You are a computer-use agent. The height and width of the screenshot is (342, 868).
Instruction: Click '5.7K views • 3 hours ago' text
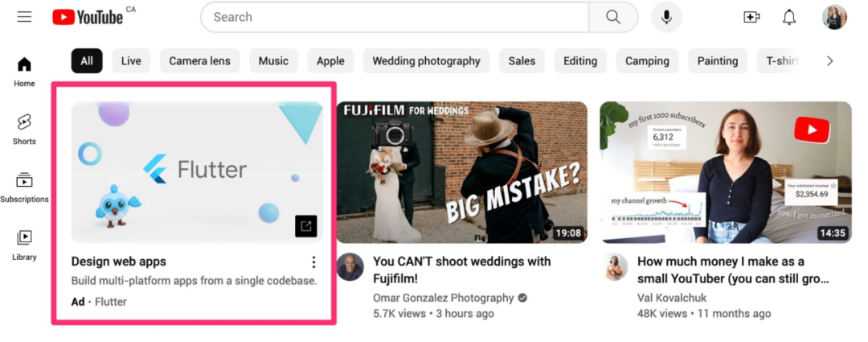[433, 314]
